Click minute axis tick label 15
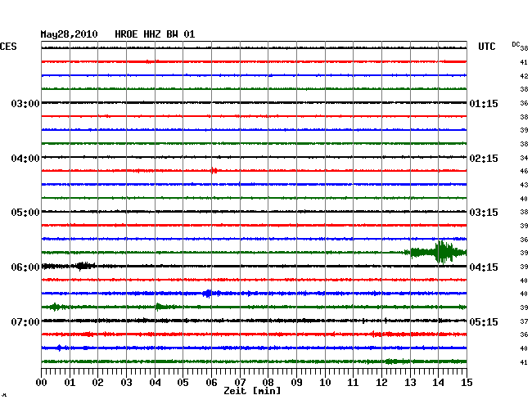This screenshot has height=404, width=532. 467,382
